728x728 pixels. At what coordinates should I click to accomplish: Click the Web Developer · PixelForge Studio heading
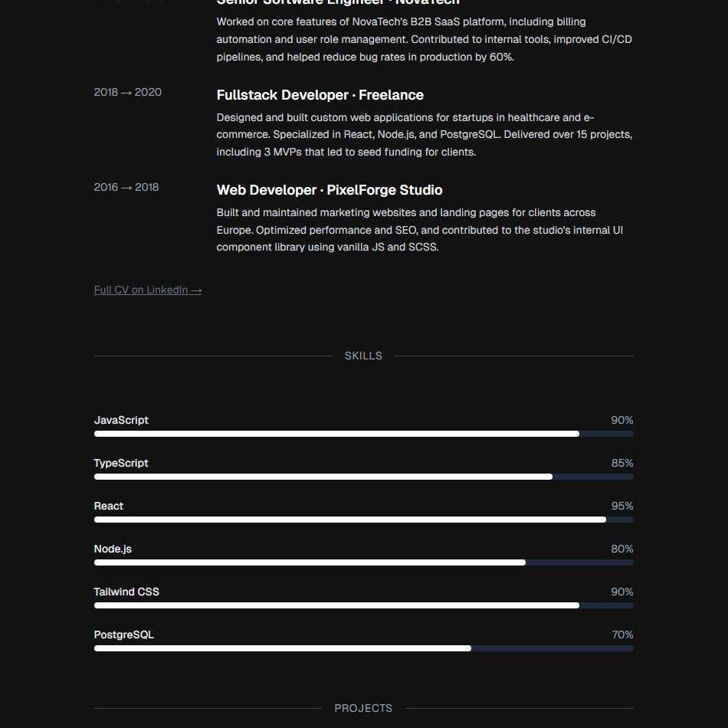coord(330,190)
